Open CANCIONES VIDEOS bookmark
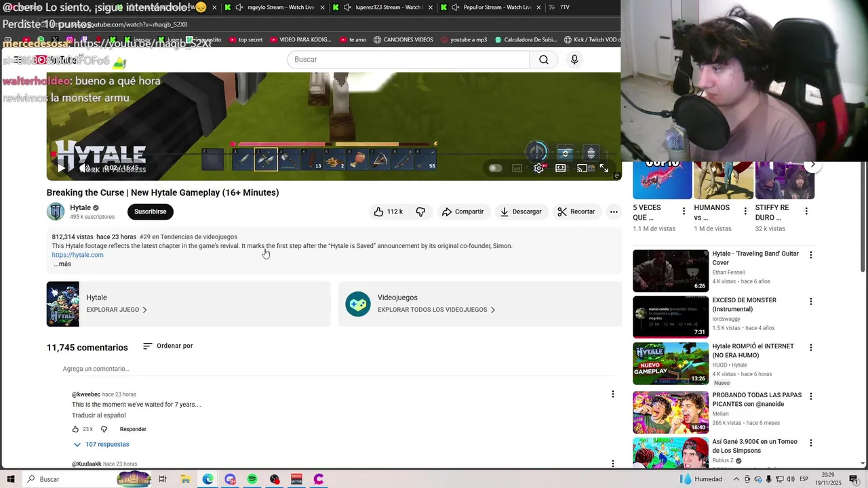 point(403,39)
